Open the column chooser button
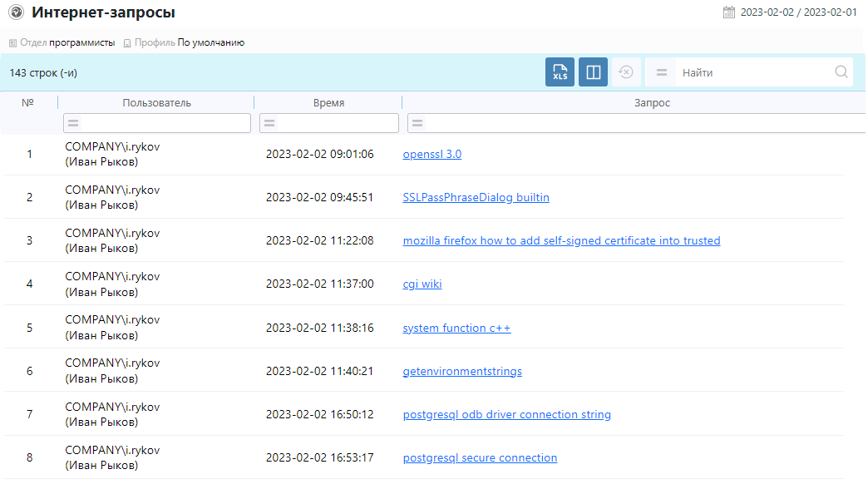This screenshot has height=489, width=868. click(x=593, y=72)
